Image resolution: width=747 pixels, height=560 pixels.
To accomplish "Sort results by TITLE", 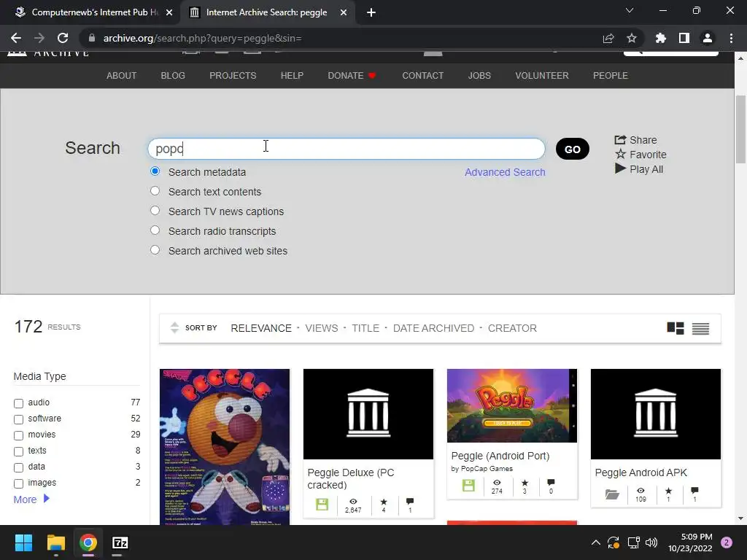I will (365, 328).
